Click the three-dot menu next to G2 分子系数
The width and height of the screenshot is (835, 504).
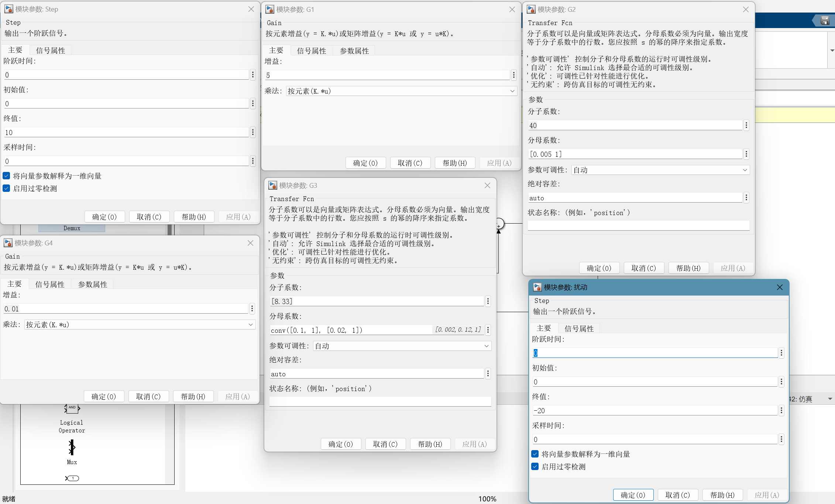(x=746, y=125)
